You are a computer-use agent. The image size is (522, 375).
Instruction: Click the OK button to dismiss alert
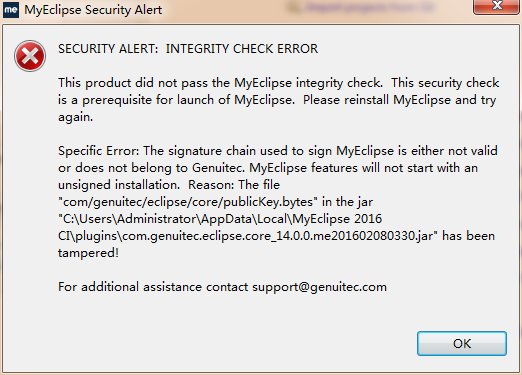(x=462, y=343)
